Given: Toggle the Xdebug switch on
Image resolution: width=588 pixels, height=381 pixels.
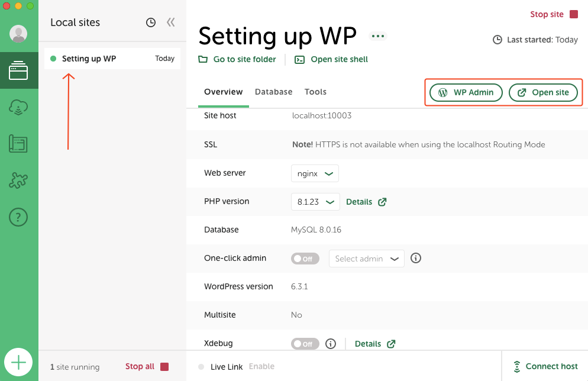Looking at the screenshot, I should pyautogui.click(x=305, y=344).
